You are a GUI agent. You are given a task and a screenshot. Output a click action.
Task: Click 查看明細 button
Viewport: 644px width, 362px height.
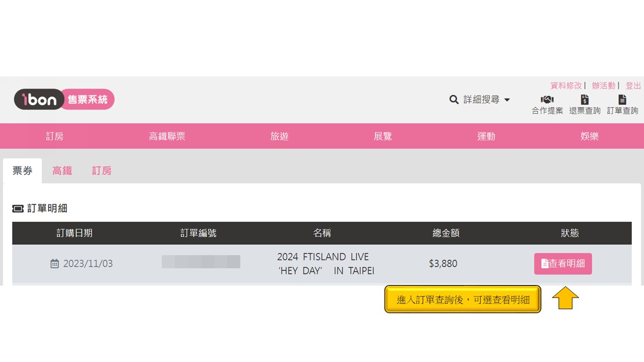[563, 263]
